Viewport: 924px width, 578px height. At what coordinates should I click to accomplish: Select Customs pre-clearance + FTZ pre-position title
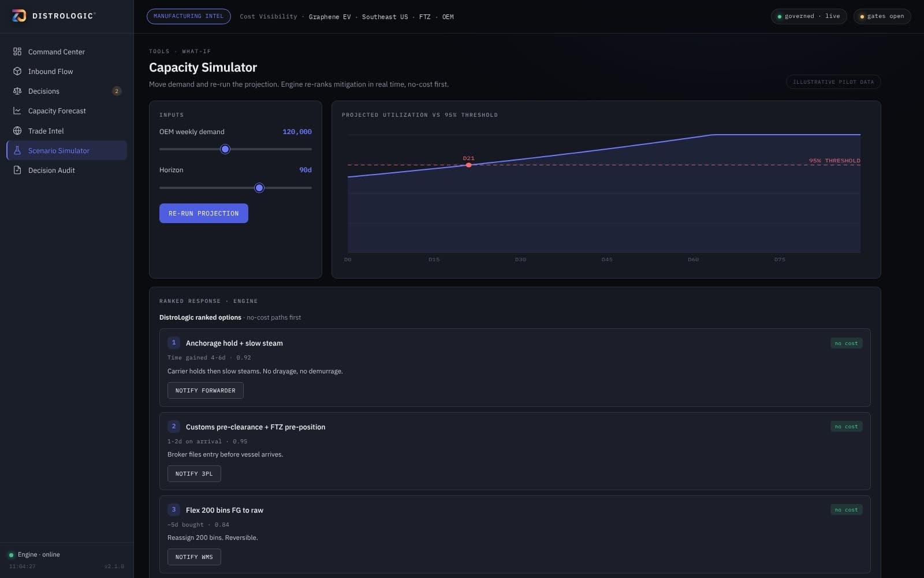click(x=255, y=427)
